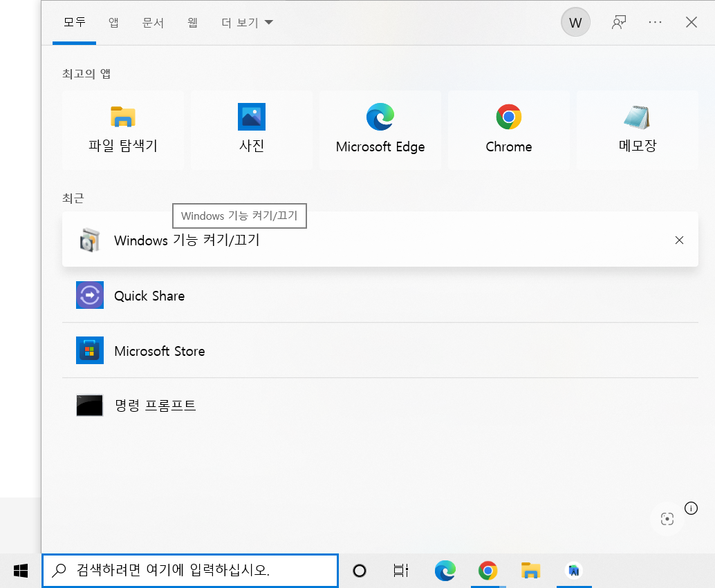The image size is (715, 588).
Task: Open Microsoft Edge from the taskbar
Action: (445, 571)
